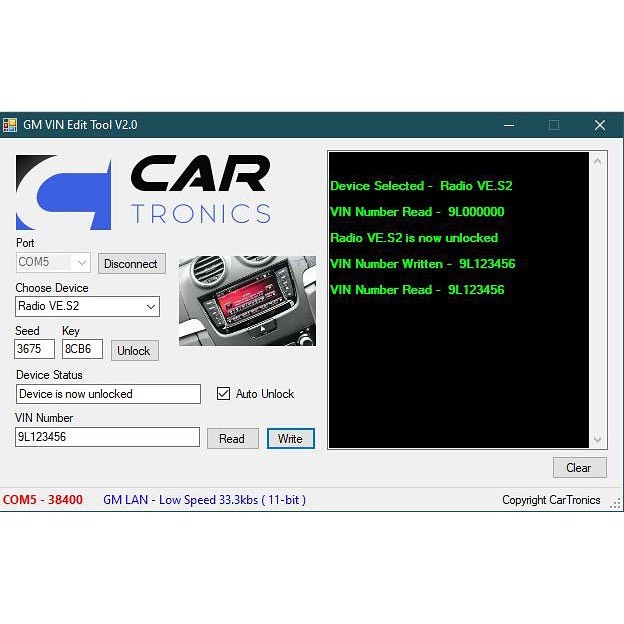Click log line 'VIN Number Read - 9L123456'
The height and width of the screenshot is (624, 624).
point(417,290)
